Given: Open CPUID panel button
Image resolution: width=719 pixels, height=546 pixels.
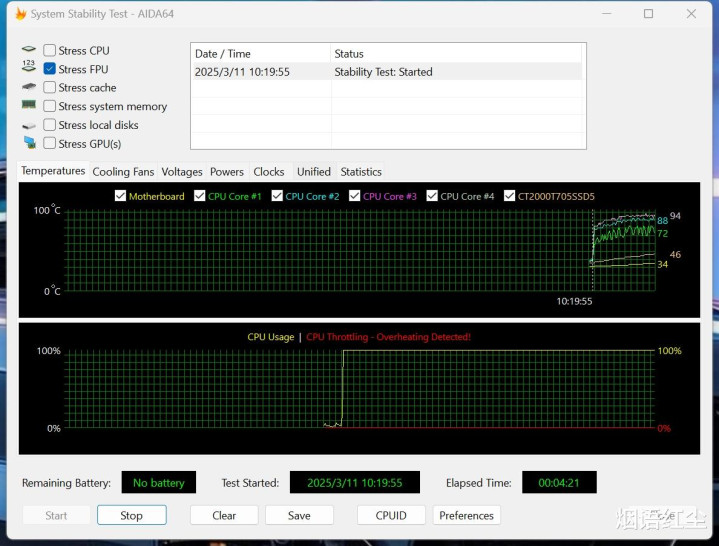Looking at the screenshot, I should [391, 515].
